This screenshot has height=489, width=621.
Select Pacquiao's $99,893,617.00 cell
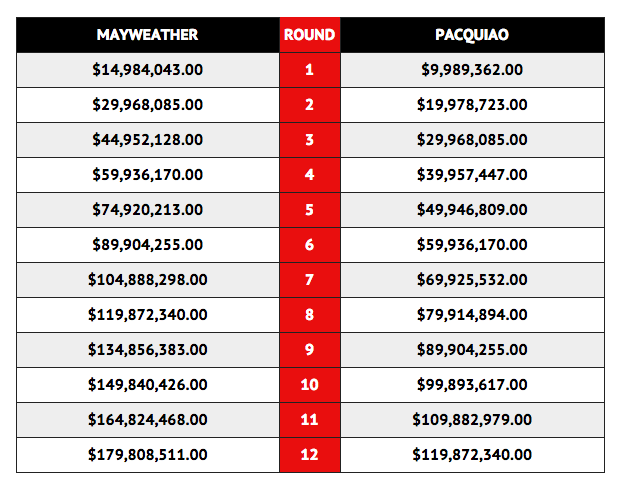[x=472, y=385]
